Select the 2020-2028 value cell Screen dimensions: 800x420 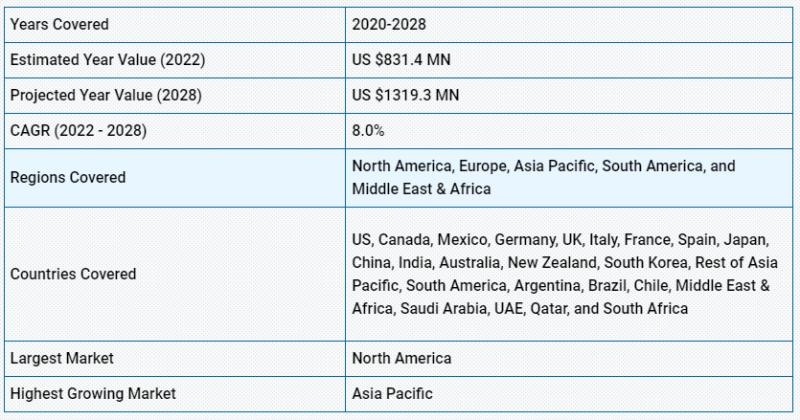coord(569,24)
